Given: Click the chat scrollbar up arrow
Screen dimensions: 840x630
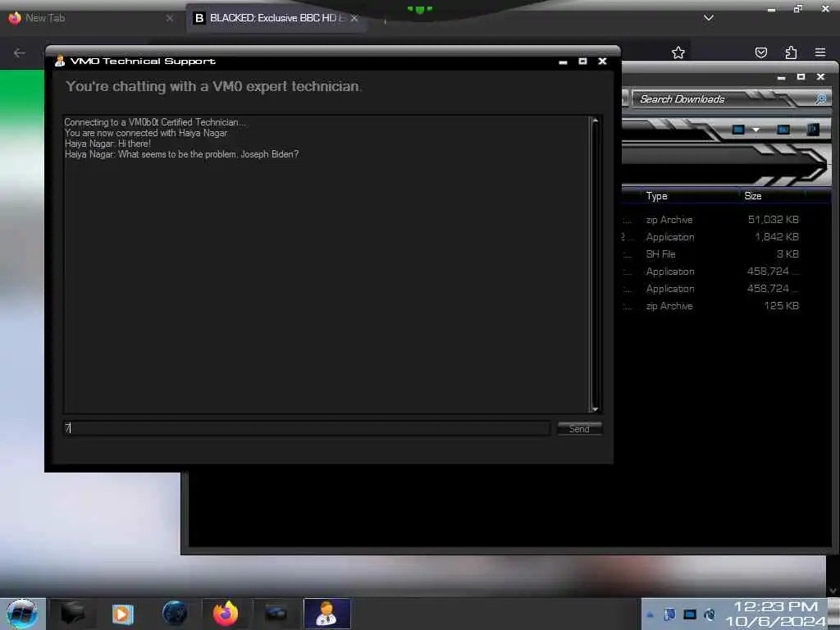Looking at the screenshot, I should (x=595, y=121).
